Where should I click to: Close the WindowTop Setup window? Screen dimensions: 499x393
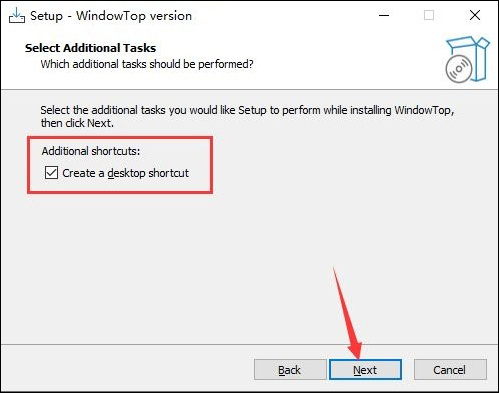pos(475,15)
